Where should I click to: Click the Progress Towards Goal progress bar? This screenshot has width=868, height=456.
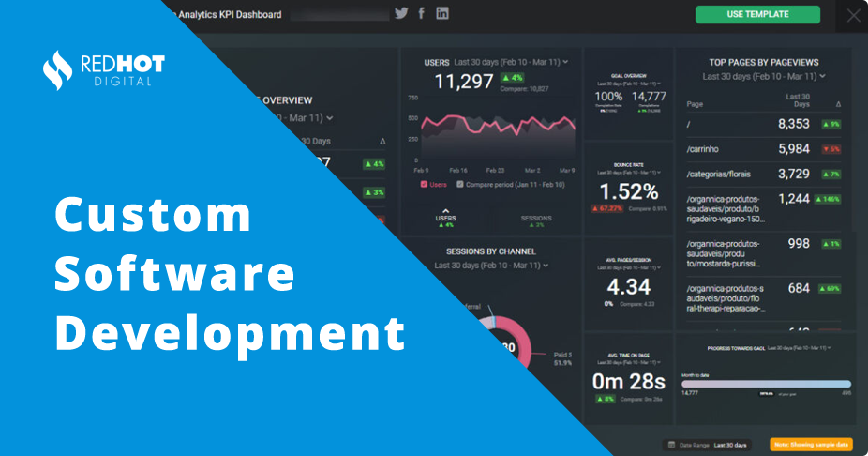pos(766,384)
